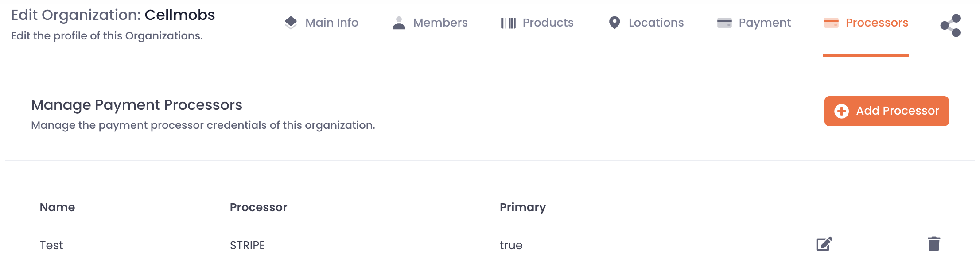The width and height of the screenshot is (980, 278).
Task: Click the map pin icon beside Locations
Action: 614,23
